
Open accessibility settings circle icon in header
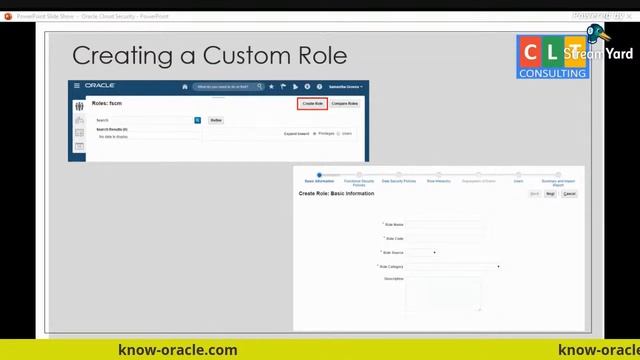click(x=307, y=87)
